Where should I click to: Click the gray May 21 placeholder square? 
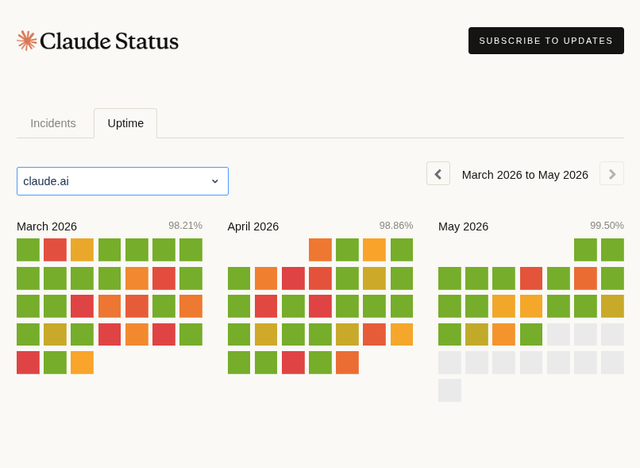(x=558, y=335)
